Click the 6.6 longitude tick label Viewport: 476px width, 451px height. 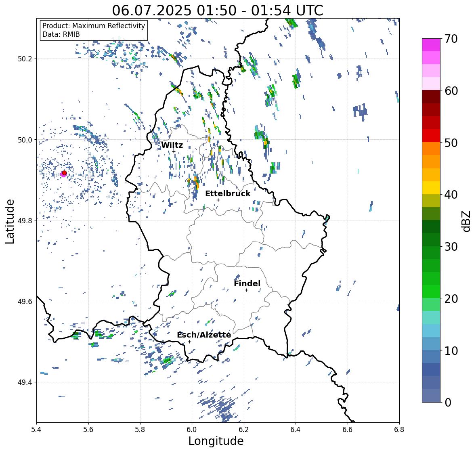[348, 430]
